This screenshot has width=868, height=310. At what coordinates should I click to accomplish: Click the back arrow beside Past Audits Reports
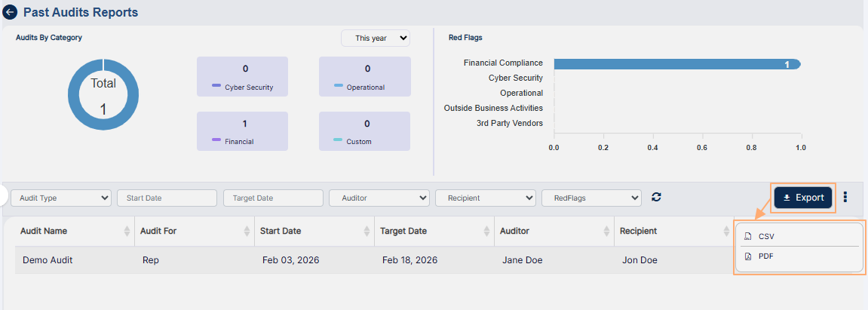coord(11,13)
